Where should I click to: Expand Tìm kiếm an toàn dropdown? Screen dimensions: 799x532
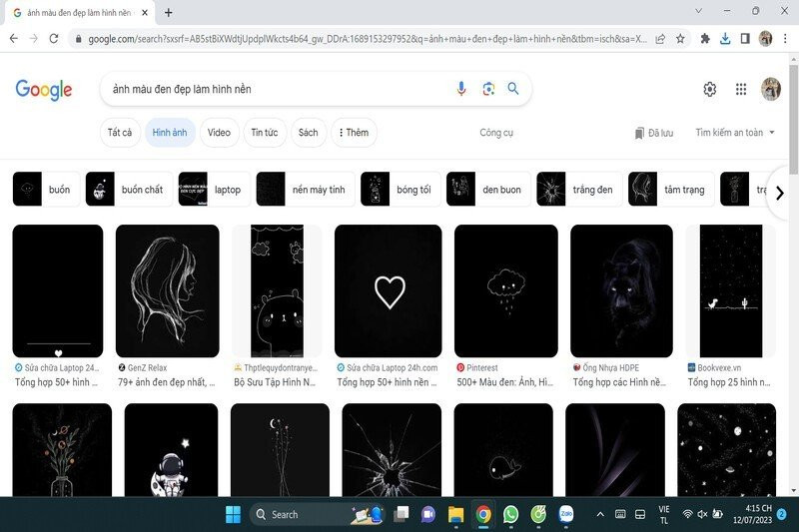(735, 133)
